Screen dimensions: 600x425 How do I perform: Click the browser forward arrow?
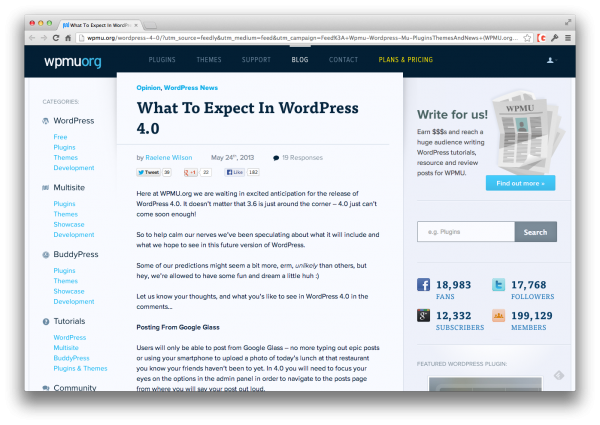click(x=44, y=38)
